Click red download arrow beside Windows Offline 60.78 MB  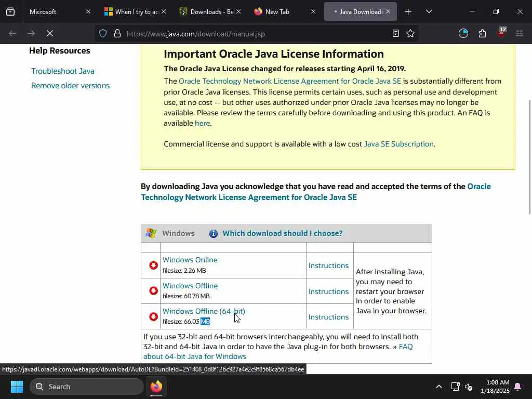153,291
